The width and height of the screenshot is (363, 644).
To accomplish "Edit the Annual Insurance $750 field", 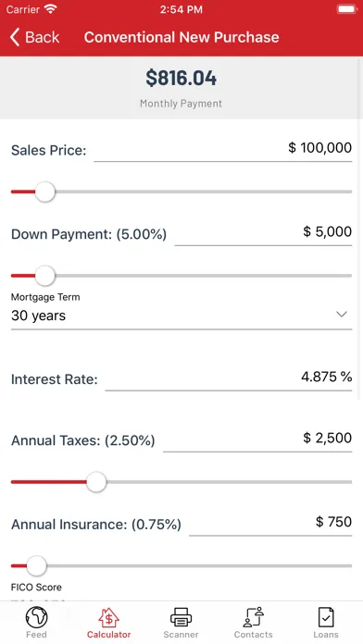I will (270, 523).
